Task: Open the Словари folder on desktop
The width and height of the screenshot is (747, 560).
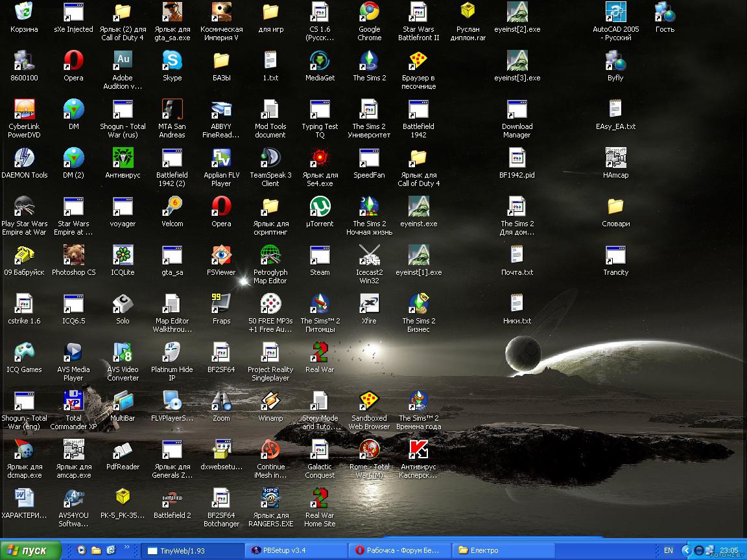Action: (615, 207)
